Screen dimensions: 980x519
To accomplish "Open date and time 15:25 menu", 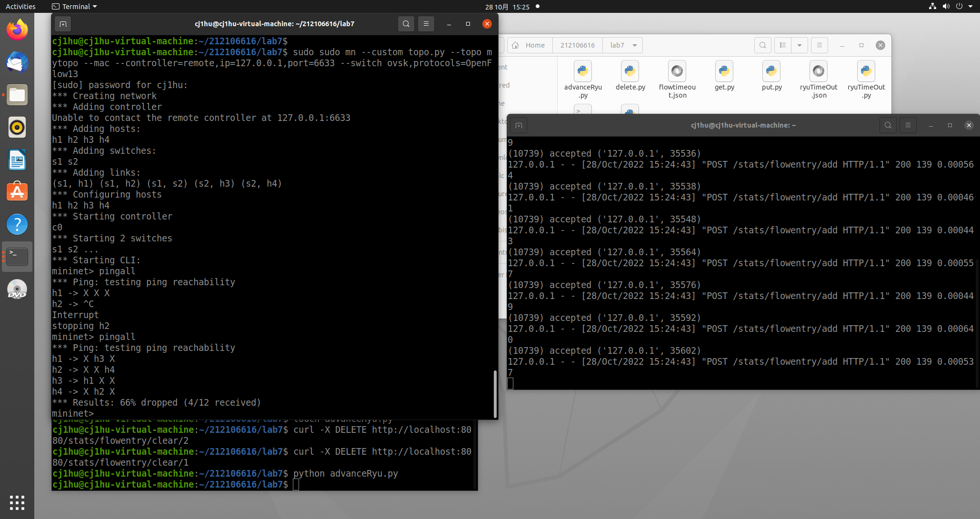I will point(507,7).
